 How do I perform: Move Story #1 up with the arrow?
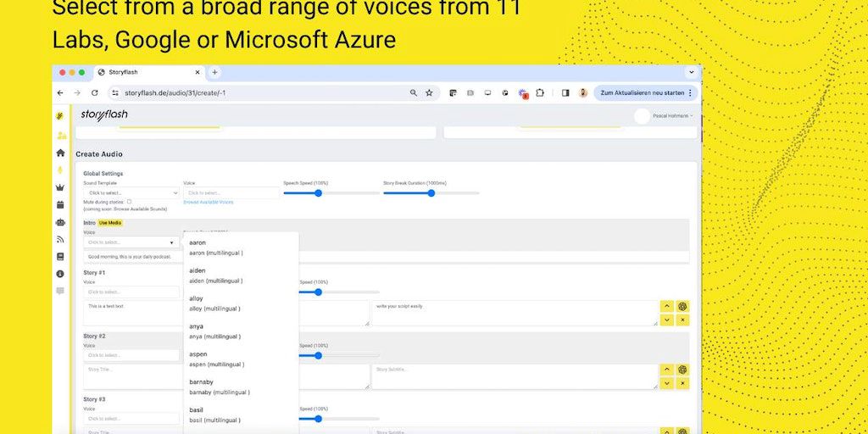(667, 306)
